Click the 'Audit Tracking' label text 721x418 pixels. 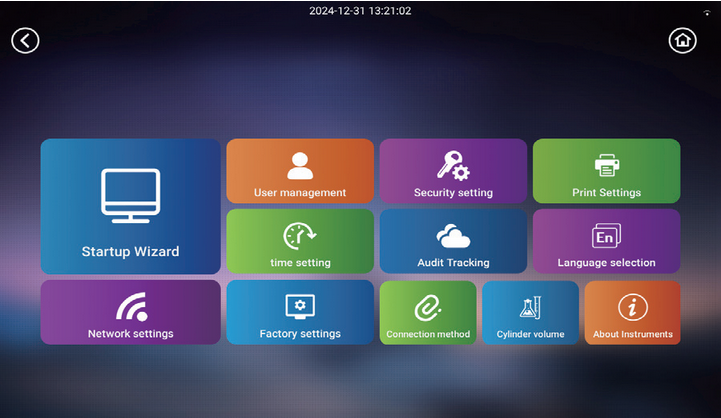[453, 263]
